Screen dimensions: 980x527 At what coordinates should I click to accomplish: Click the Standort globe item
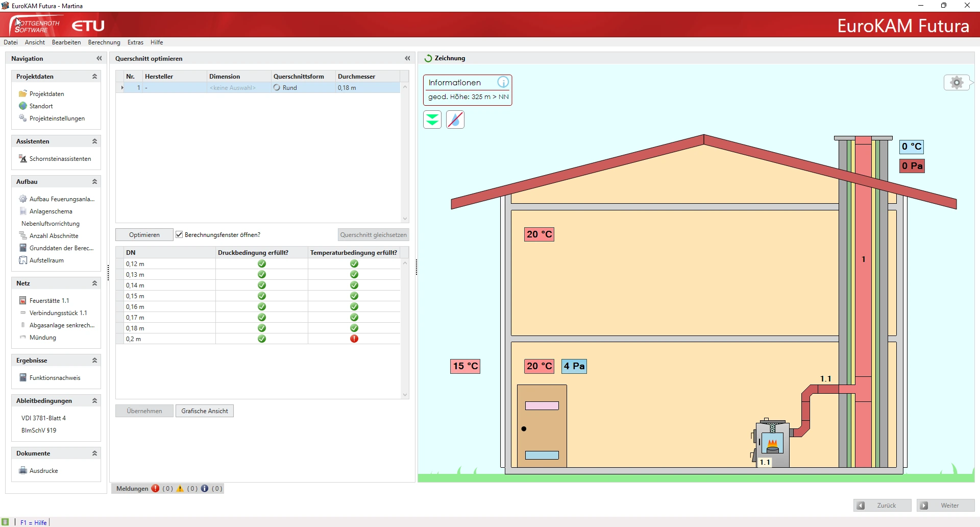pos(41,106)
